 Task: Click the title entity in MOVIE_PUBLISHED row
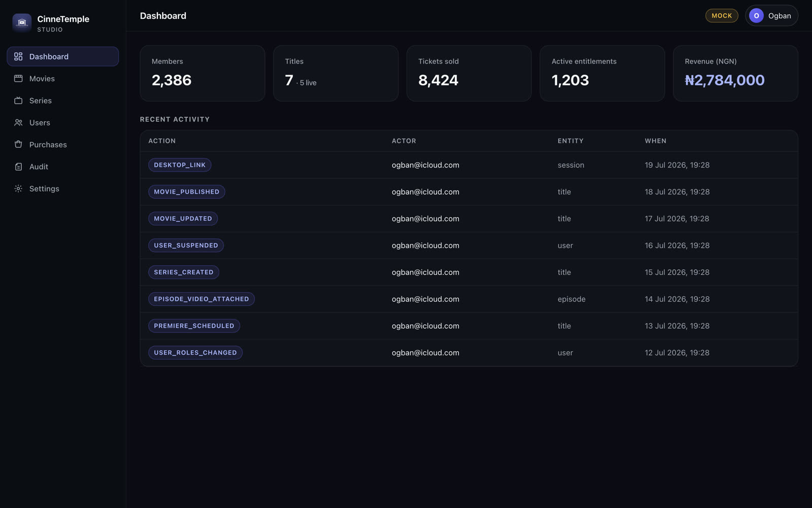[564, 192]
